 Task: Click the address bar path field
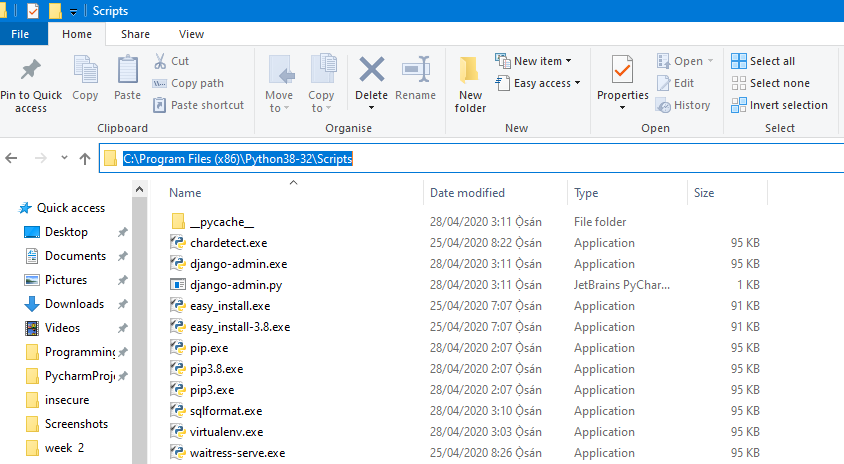[x=472, y=158]
